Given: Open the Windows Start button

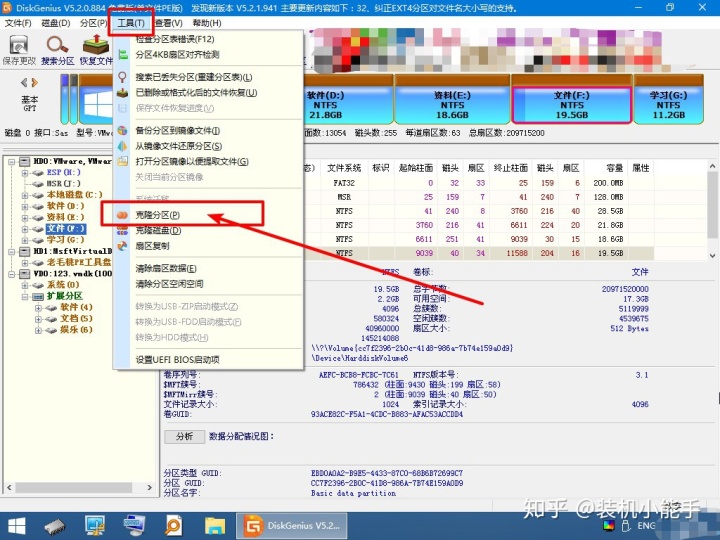Looking at the screenshot, I should pyautogui.click(x=17, y=526).
